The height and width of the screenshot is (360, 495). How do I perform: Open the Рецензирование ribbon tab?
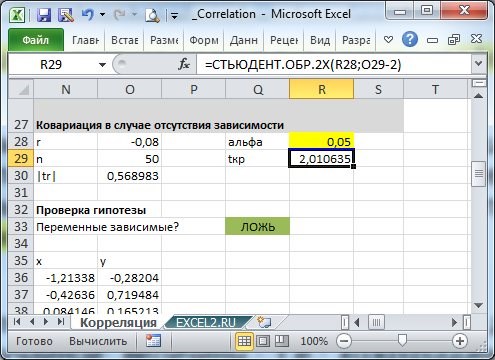(284, 40)
